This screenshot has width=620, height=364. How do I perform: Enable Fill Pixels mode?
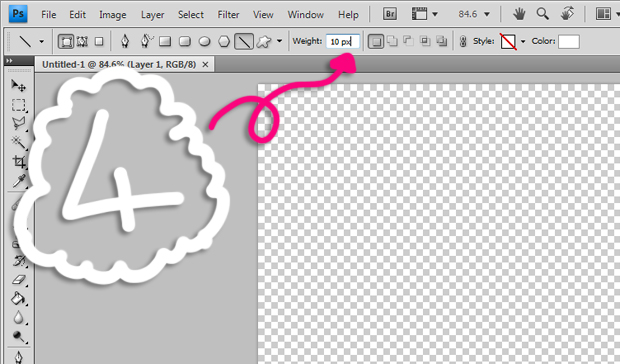coord(99,41)
